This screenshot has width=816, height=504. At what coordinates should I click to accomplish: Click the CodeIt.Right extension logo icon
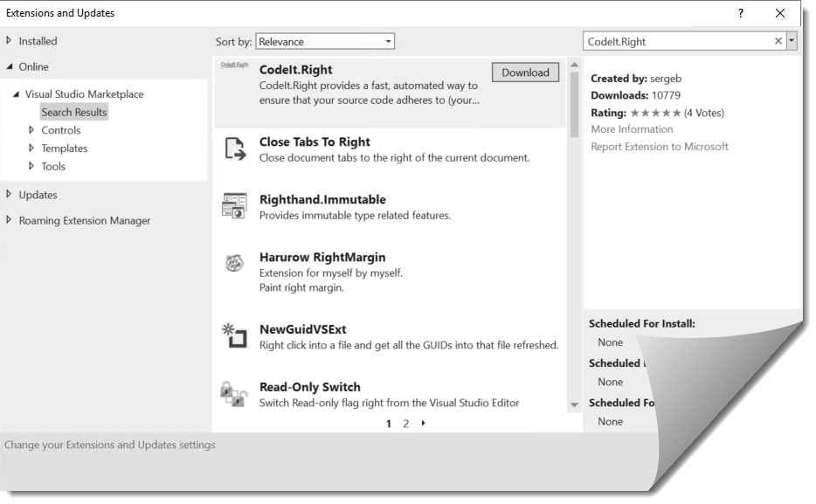[x=234, y=66]
